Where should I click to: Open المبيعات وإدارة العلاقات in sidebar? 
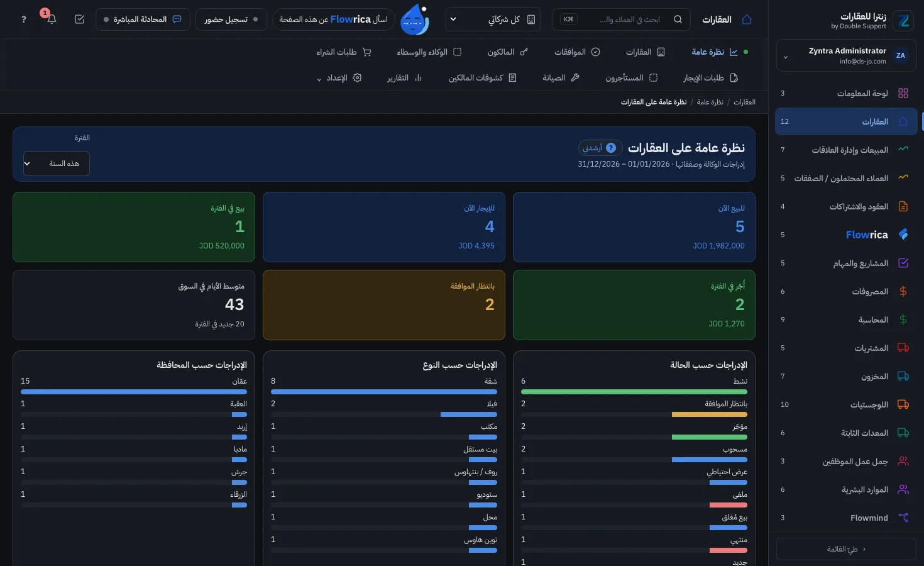(x=846, y=150)
